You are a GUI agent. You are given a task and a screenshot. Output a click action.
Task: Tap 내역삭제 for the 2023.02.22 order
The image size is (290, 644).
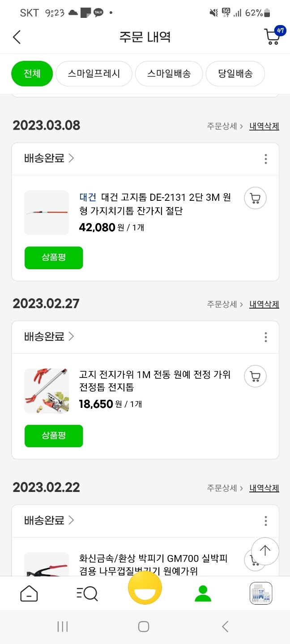coord(264,487)
